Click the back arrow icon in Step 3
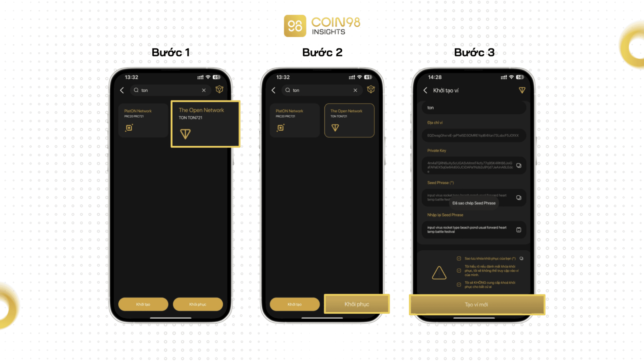The image size is (644, 363). tap(423, 90)
